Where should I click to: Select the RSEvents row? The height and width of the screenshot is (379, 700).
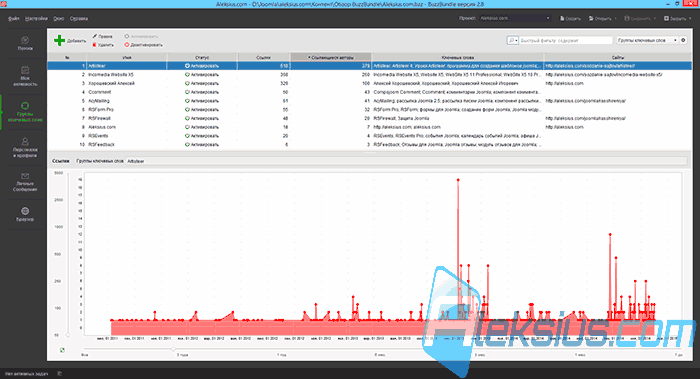coord(370,136)
